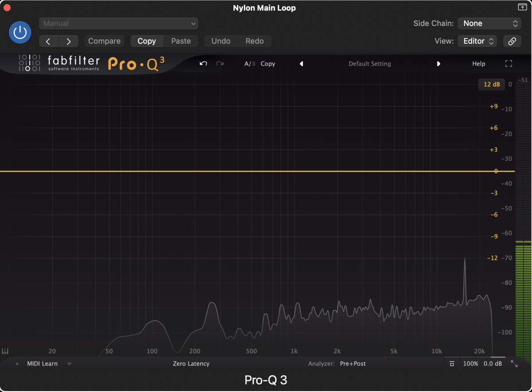
Task: Click the 12 dB display range selector
Action: point(491,84)
